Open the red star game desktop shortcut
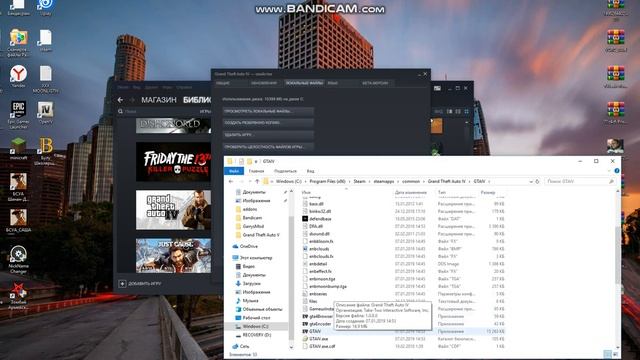640x360 pixels. (18, 296)
